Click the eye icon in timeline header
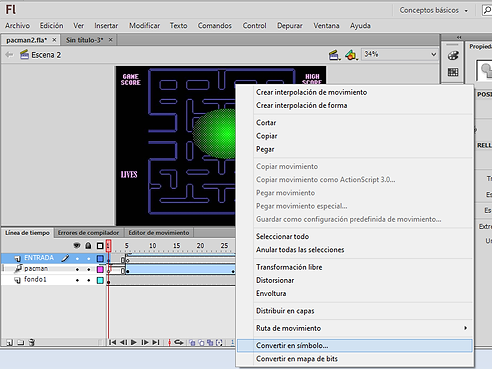Screen dimensions: 492x369 (77, 246)
